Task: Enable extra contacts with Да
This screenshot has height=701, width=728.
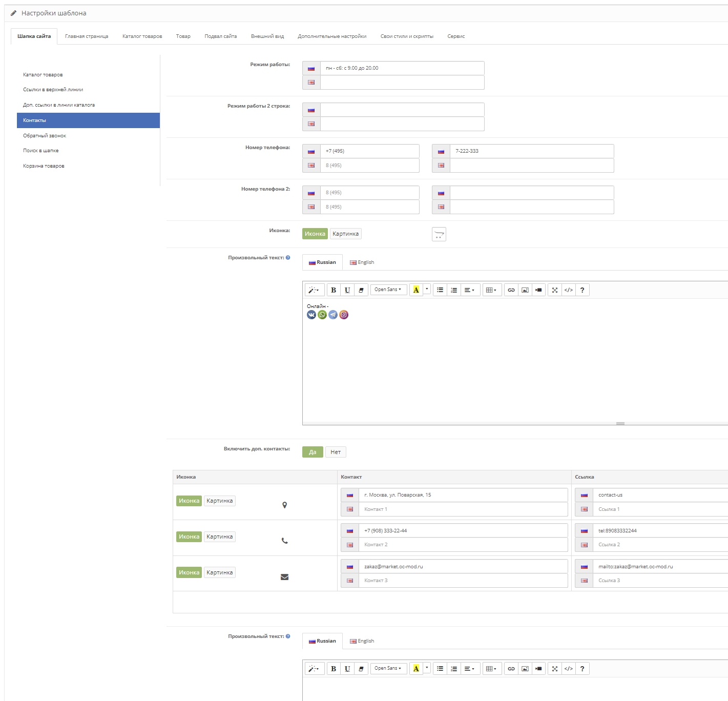Action: [x=313, y=452]
